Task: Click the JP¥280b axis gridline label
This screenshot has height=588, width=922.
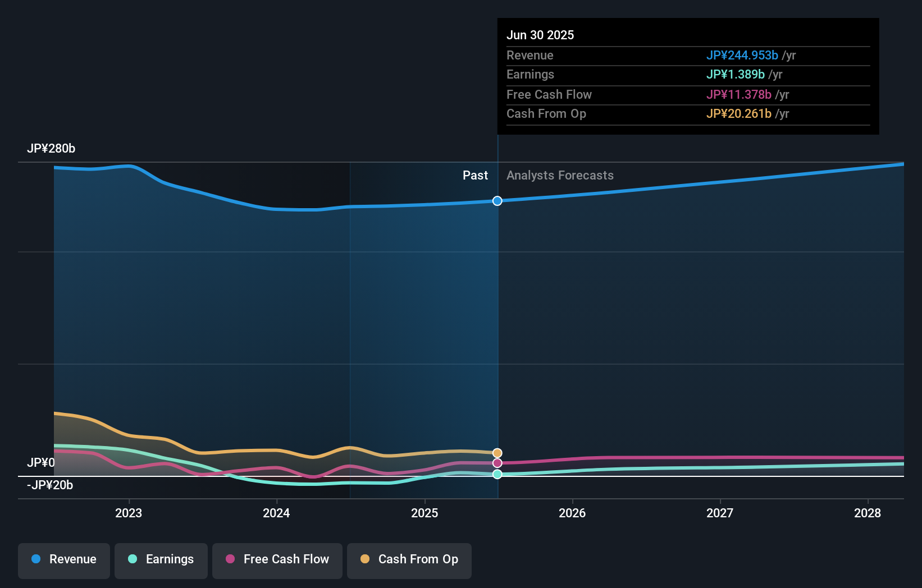Action: pos(52,149)
